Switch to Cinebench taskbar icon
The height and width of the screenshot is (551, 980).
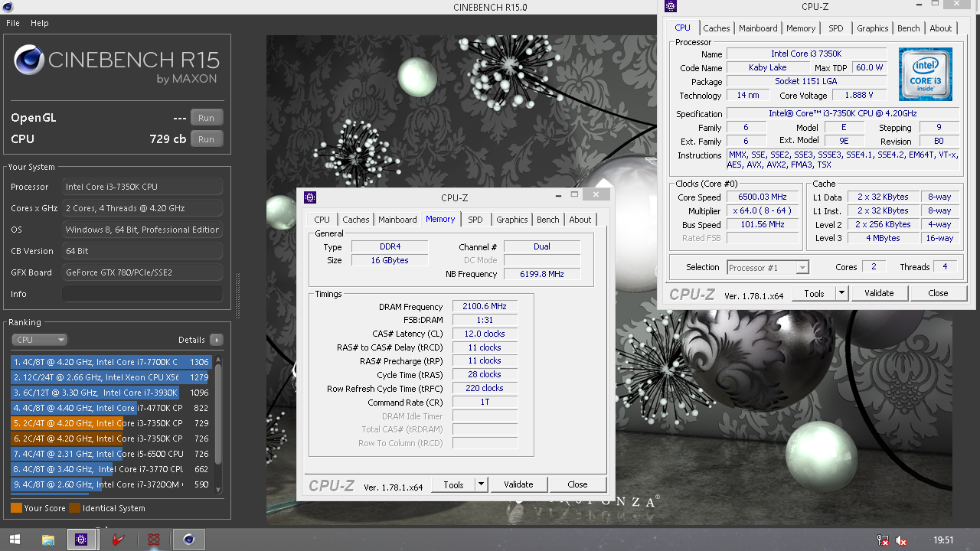(188, 540)
